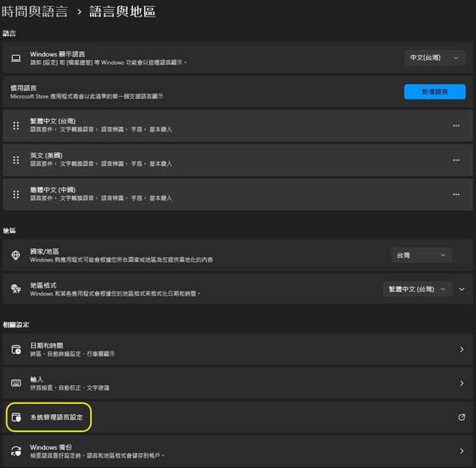The height and width of the screenshot is (468, 476).
Task: Click the keyboard icon beside 輸入
Action: tap(16, 383)
